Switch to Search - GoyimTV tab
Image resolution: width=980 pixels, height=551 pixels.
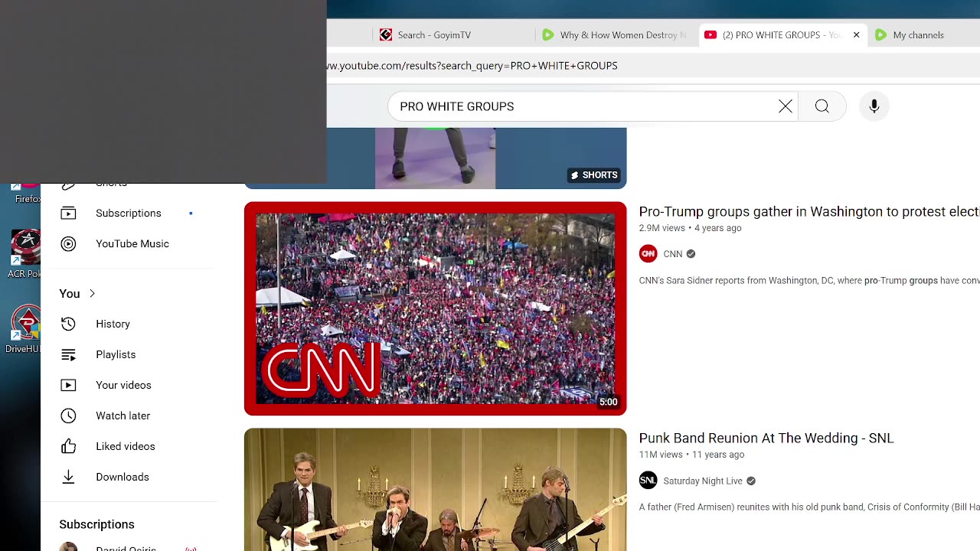(433, 34)
